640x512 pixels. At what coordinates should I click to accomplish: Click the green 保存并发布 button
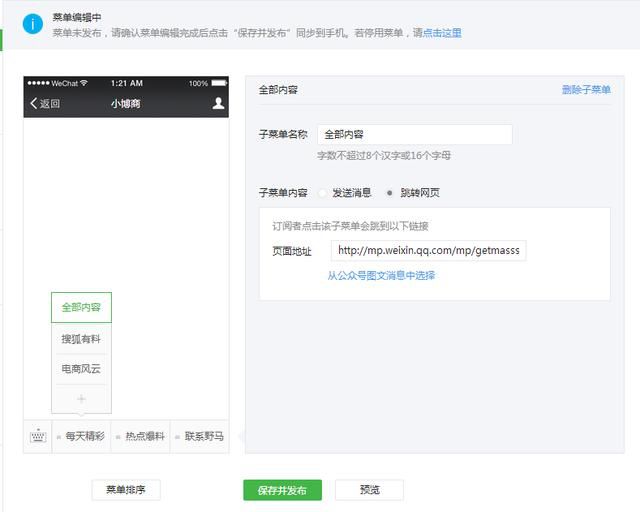pyautogui.click(x=282, y=490)
